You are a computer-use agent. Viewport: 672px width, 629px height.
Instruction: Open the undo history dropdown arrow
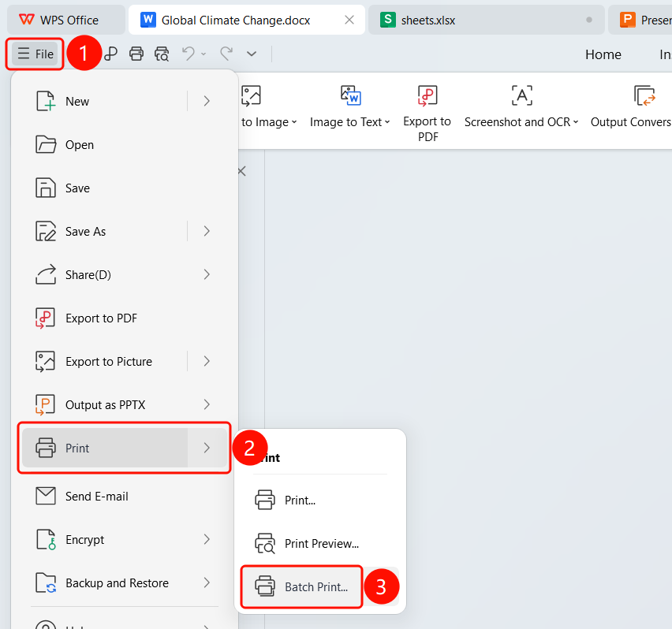pos(203,54)
